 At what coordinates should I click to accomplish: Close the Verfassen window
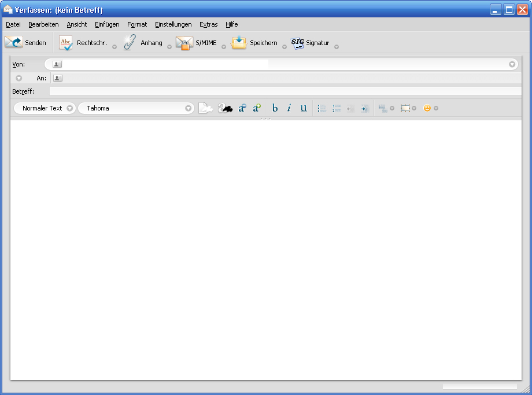pyautogui.click(x=522, y=9)
